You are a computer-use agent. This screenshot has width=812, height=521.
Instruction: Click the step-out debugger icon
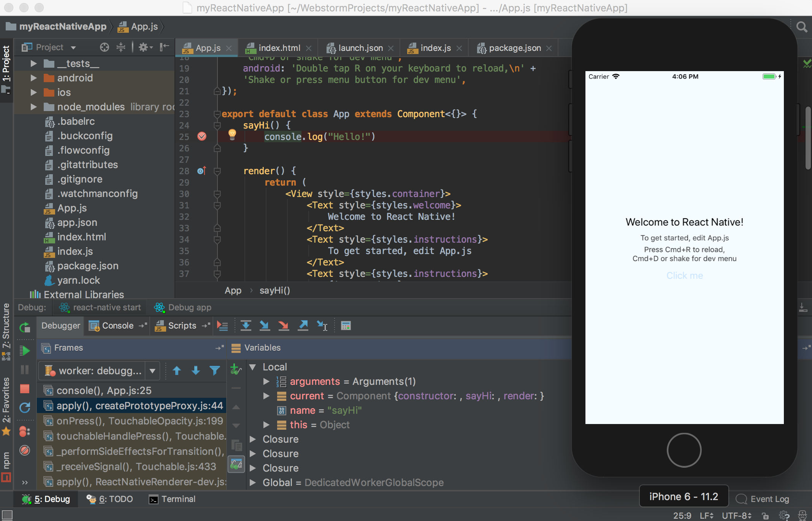point(303,326)
